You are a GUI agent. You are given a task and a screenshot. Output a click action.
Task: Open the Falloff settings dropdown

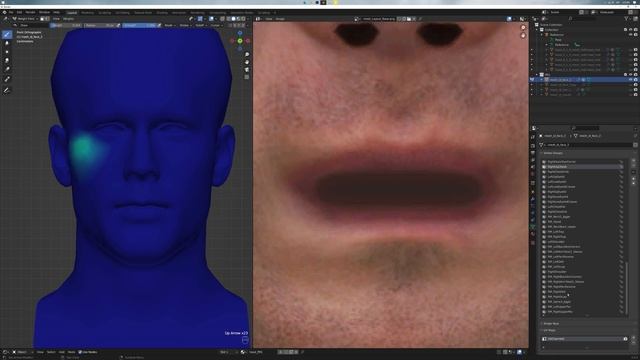[200, 25]
